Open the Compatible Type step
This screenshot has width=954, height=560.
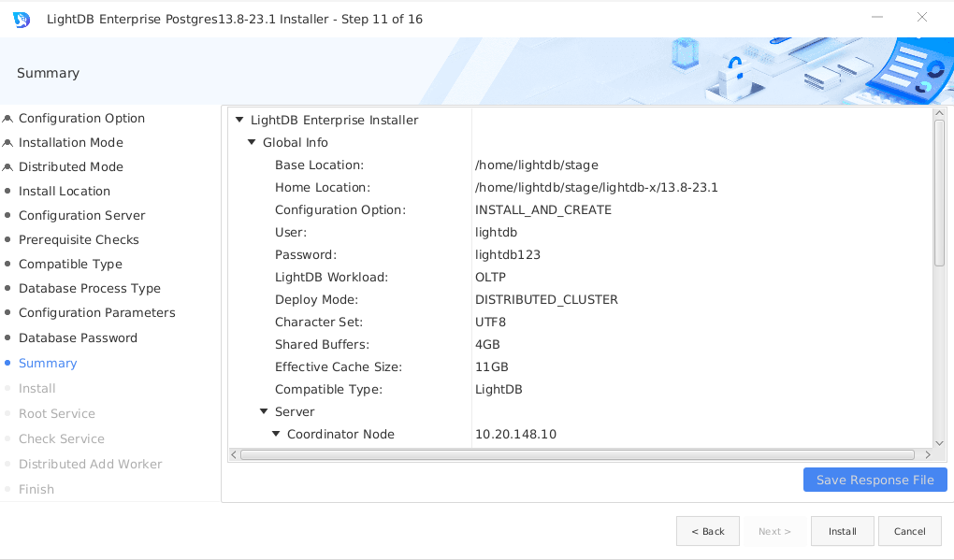pos(70,264)
